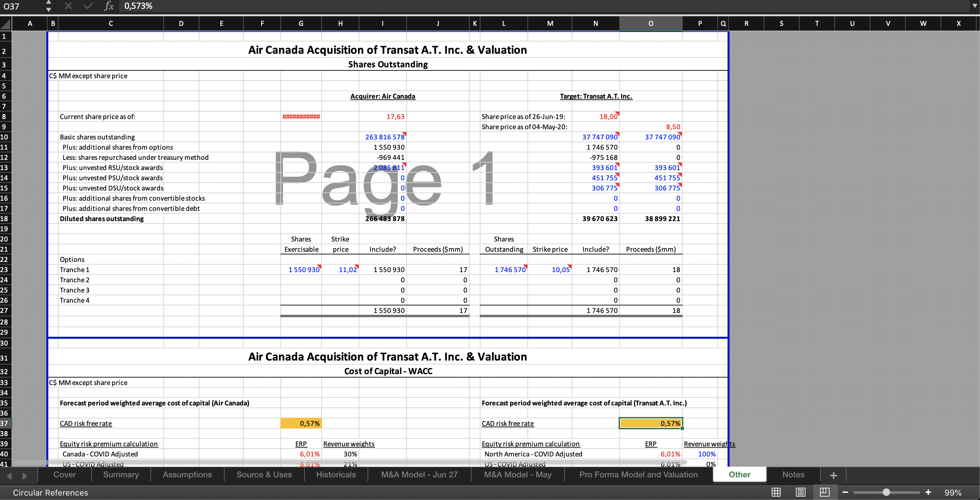980x500 pixels.
Task: Click Circular References in status bar
Action: coord(51,493)
